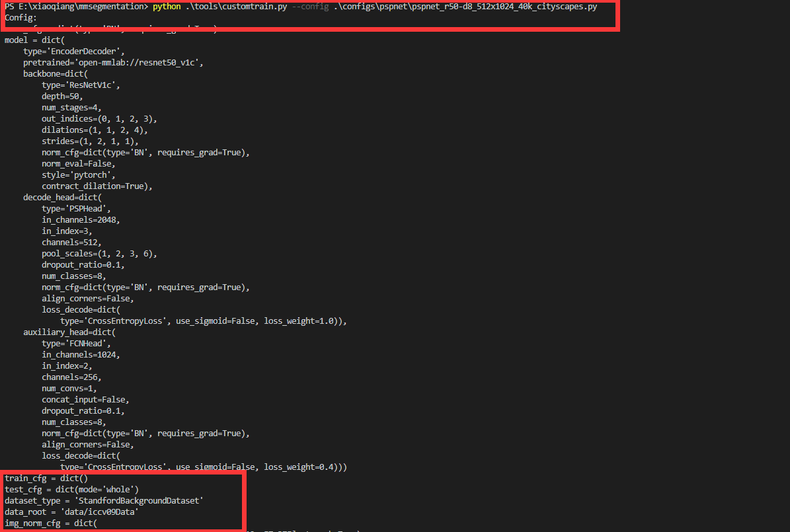This screenshot has height=532, width=790.
Task: Click the type='PSPHead' value
Action: click(x=79, y=208)
